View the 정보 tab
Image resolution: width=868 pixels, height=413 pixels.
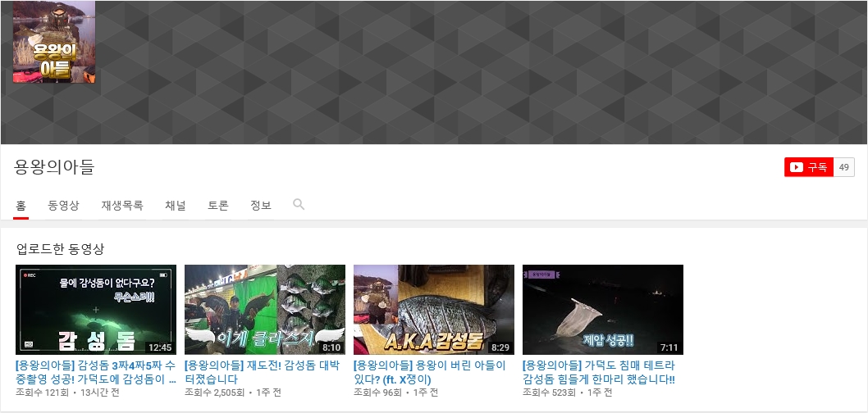(x=261, y=205)
